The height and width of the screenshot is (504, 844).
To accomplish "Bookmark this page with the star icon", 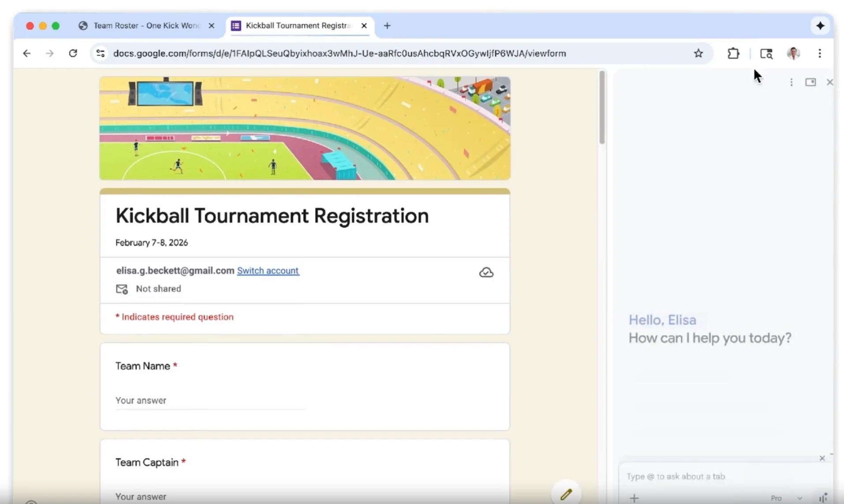I will 698,53.
